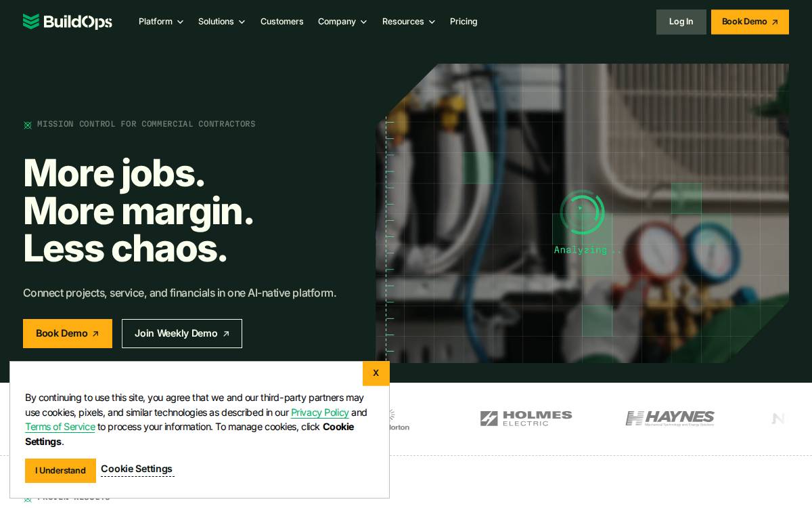Click the Holmes Electric logo

[x=526, y=419]
